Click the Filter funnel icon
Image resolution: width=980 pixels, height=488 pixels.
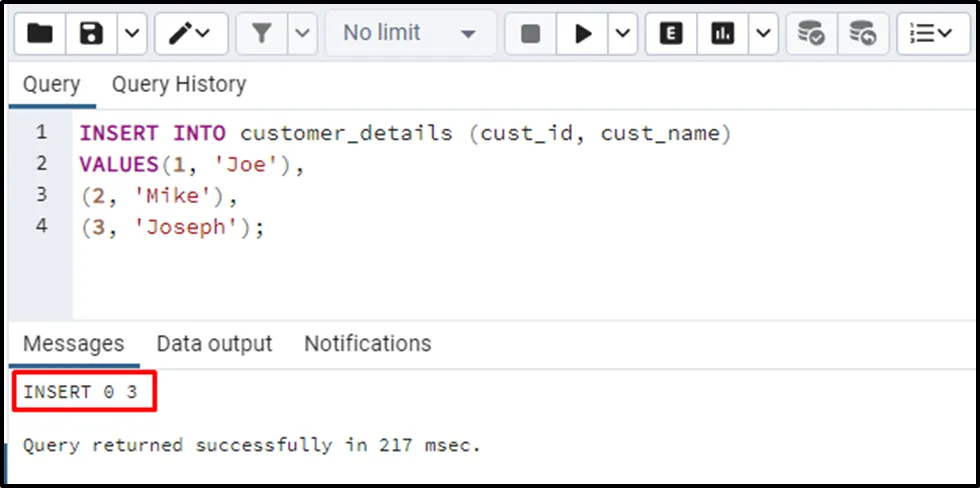pos(262,34)
